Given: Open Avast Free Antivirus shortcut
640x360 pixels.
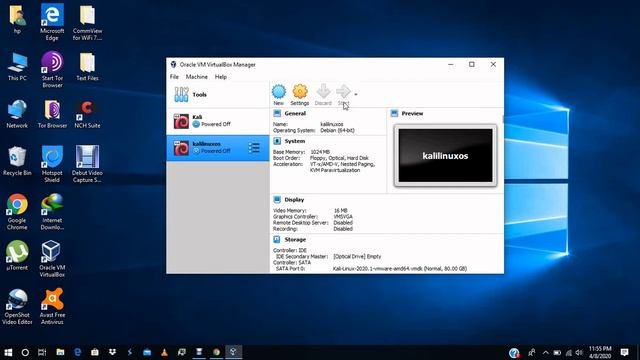Looking at the screenshot, I should pyautogui.click(x=52, y=306).
